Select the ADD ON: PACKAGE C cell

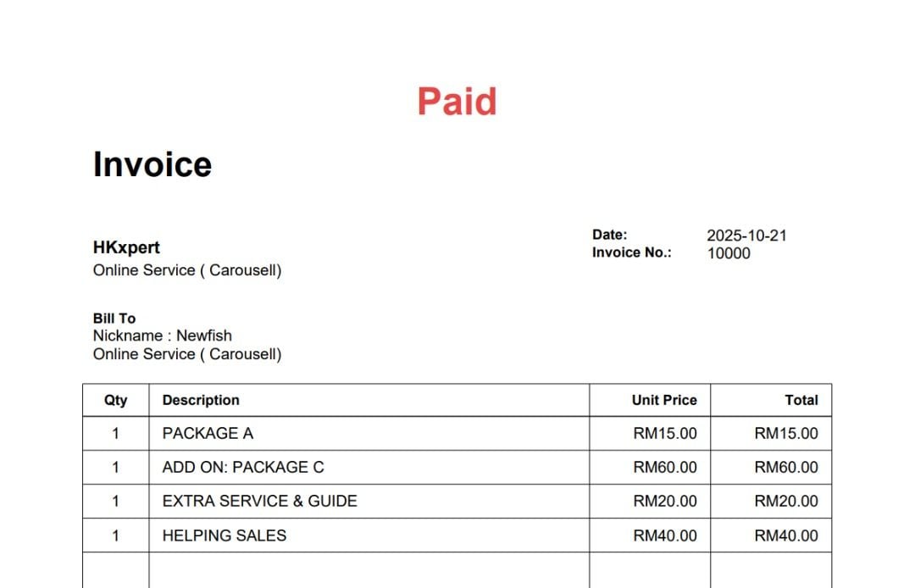pos(243,468)
